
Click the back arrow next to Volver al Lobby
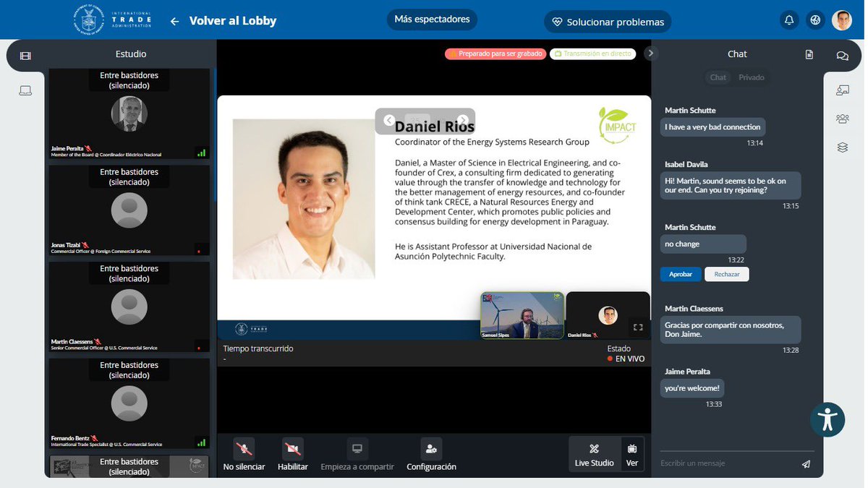(x=174, y=22)
